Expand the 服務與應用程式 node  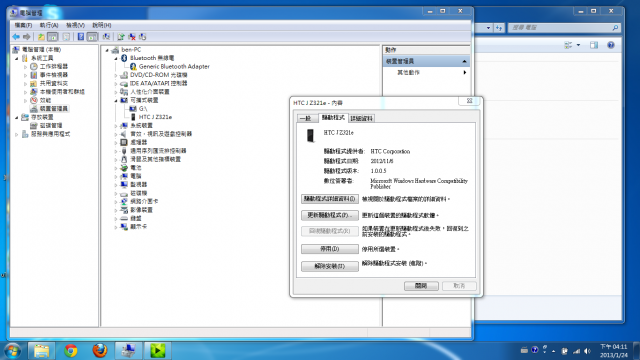17,134
